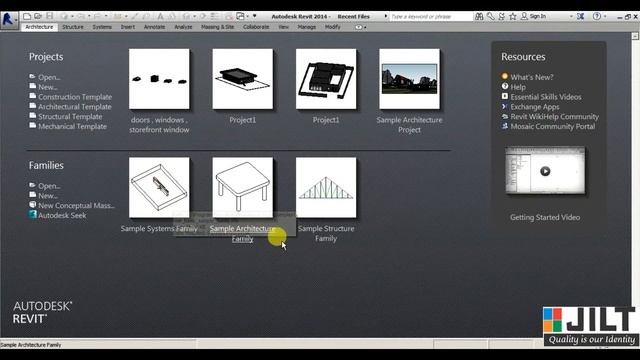Click the person icon beside Sign In
The width and height of the screenshot is (640, 360).
[524, 16]
